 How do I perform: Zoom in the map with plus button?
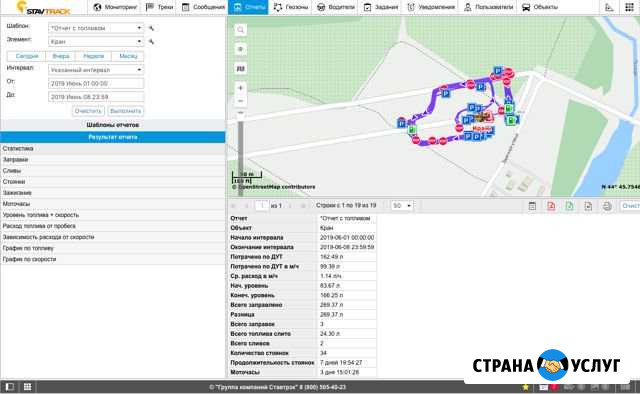point(240,88)
